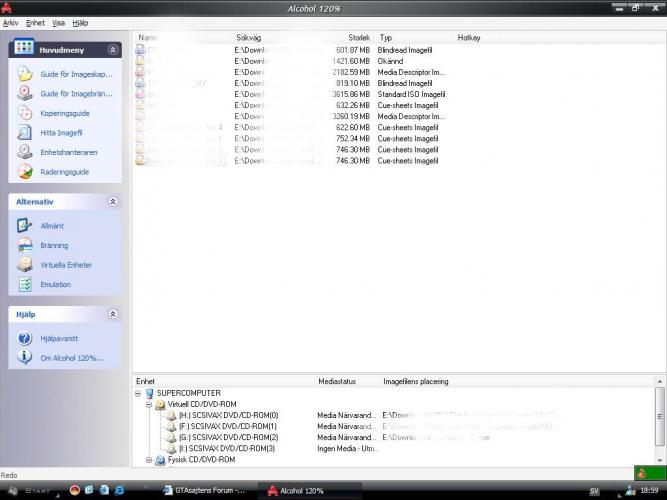Click the Fysisk CD/DVD-ROM drive icon

(160, 460)
